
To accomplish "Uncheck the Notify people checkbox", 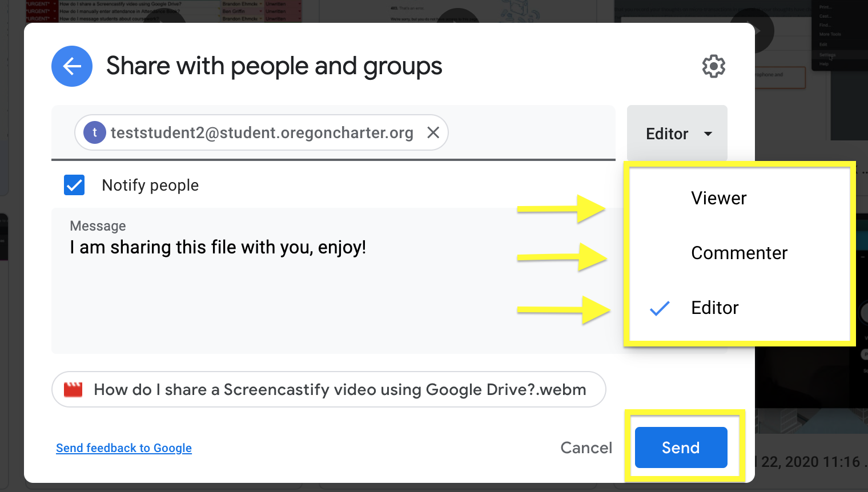I will [x=74, y=185].
